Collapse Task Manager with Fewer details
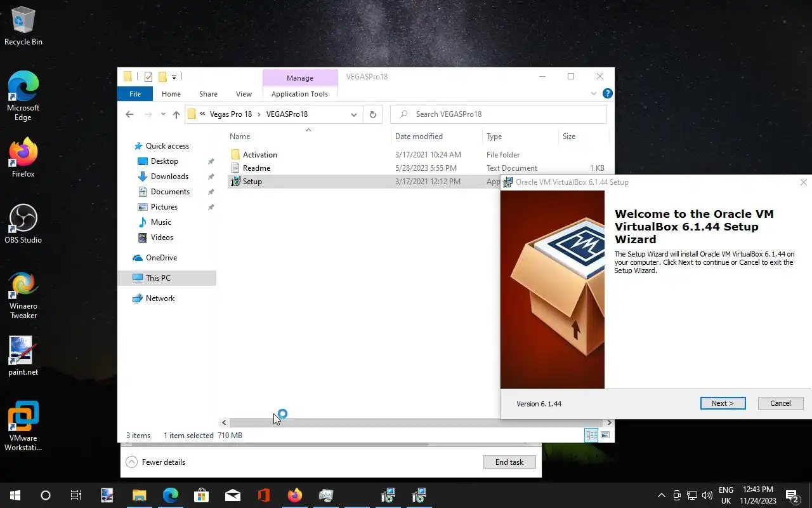This screenshot has height=508, width=812. tap(155, 462)
